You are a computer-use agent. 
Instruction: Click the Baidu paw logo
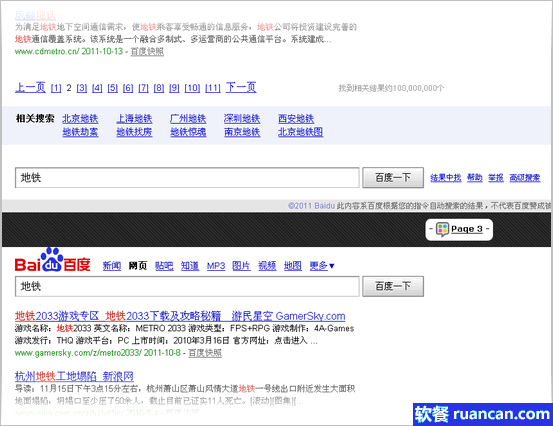[52, 260]
